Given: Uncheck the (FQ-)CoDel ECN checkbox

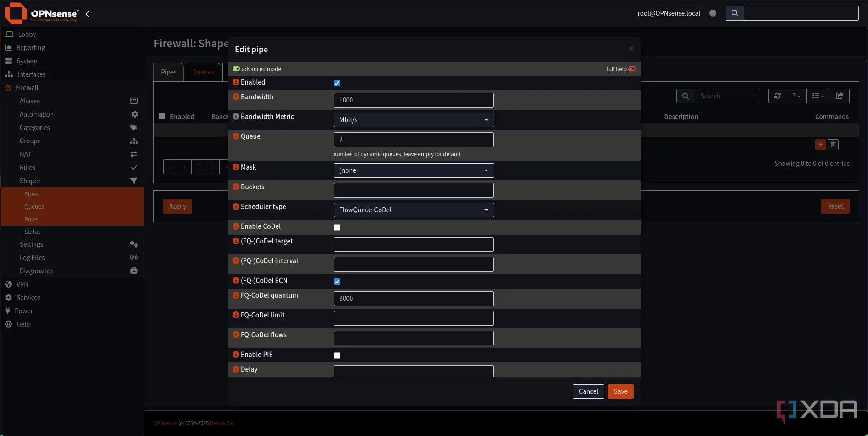Looking at the screenshot, I should click(x=337, y=282).
